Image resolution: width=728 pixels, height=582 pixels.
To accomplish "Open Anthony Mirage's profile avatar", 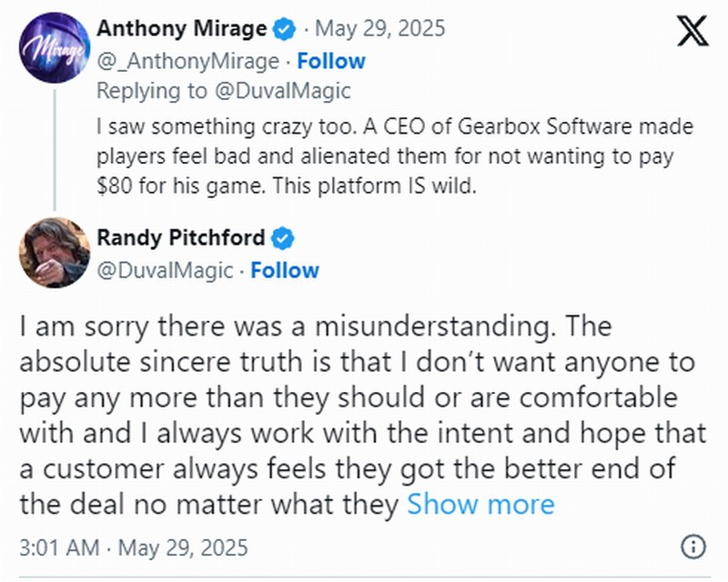I will click(x=54, y=46).
